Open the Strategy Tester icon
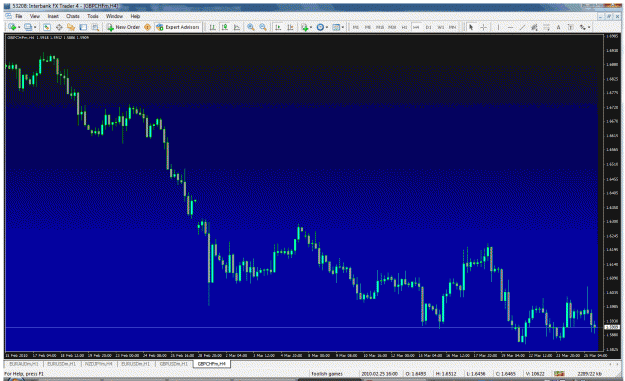This screenshot has width=625, height=381. coord(95,27)
